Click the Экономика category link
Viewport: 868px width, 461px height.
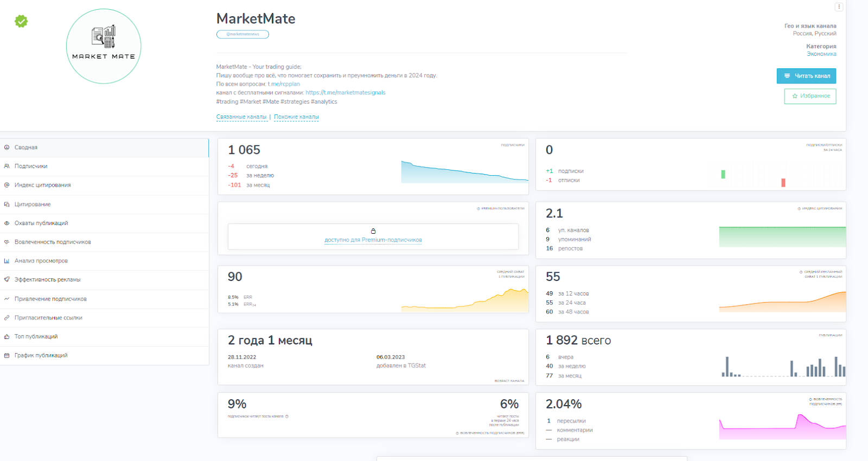[x=821, y=54]
